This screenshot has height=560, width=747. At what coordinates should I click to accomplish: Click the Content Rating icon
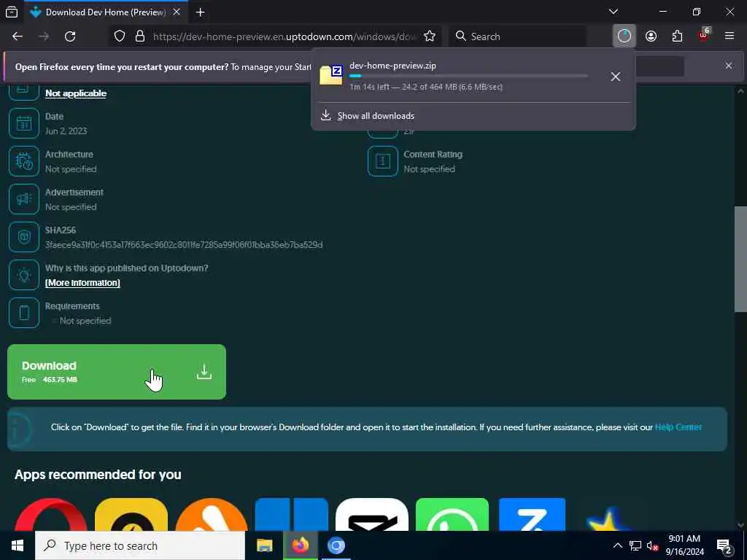point(382,161)
